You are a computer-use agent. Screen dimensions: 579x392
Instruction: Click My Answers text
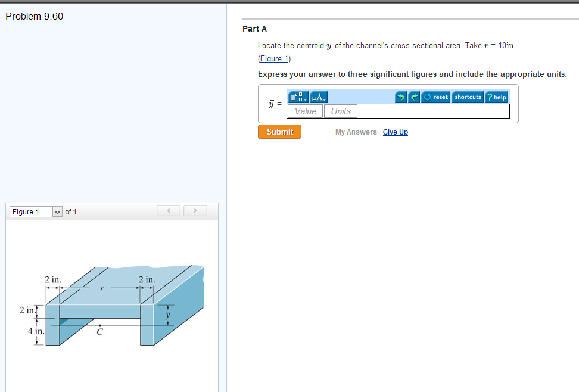356,132
